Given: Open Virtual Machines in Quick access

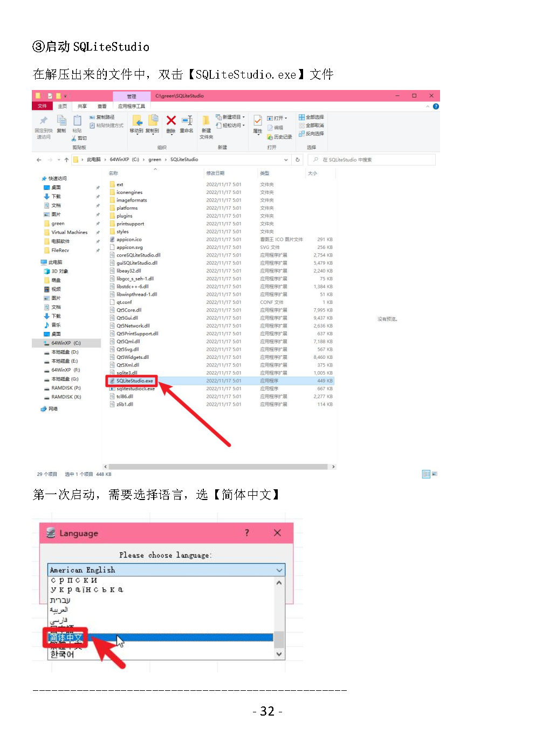Looking at the screenshot, I should point(69,233).
